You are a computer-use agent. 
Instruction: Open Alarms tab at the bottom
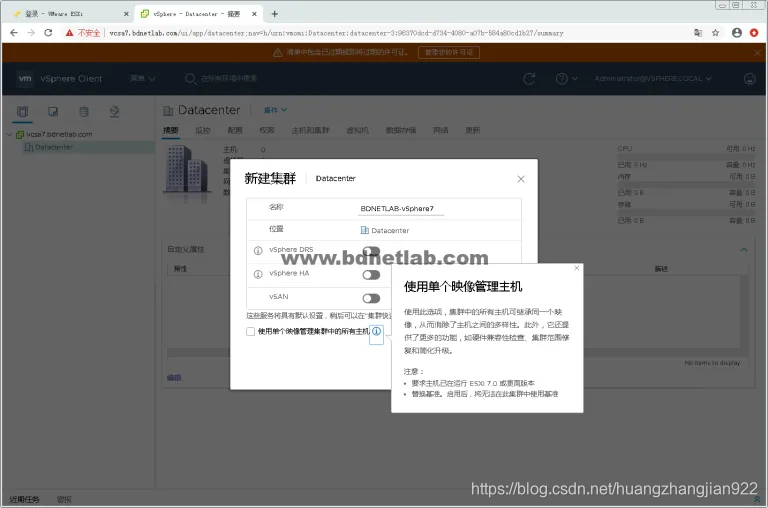64,500
